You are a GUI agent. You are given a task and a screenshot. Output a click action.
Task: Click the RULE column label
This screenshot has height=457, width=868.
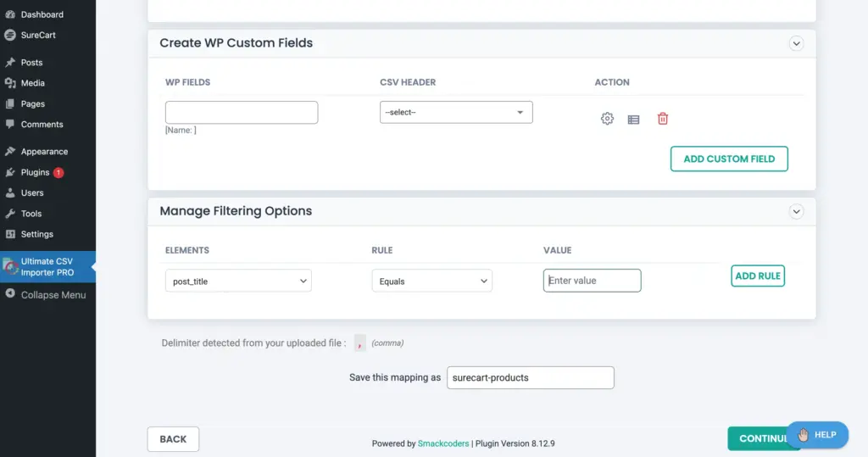(x=382, y=250)
